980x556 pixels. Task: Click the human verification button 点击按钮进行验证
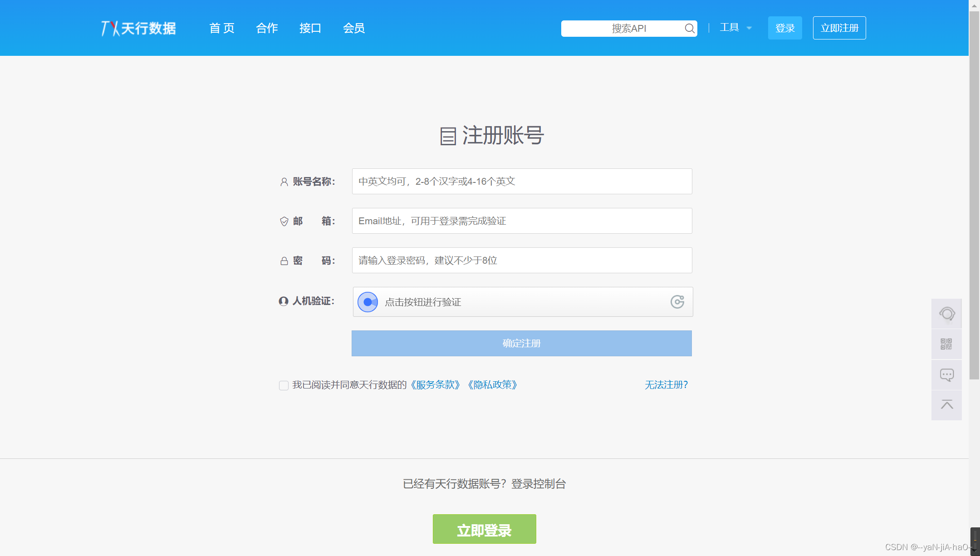pos(367,301)
